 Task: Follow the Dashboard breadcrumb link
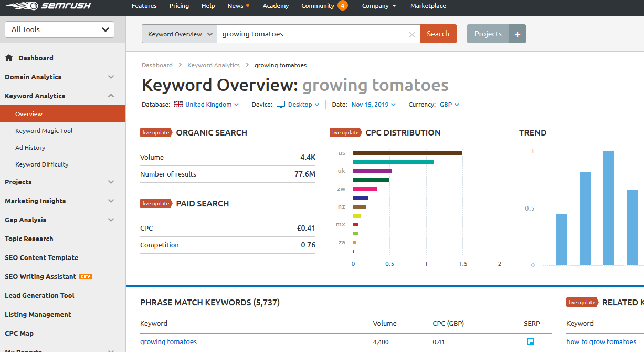(157, 65)
